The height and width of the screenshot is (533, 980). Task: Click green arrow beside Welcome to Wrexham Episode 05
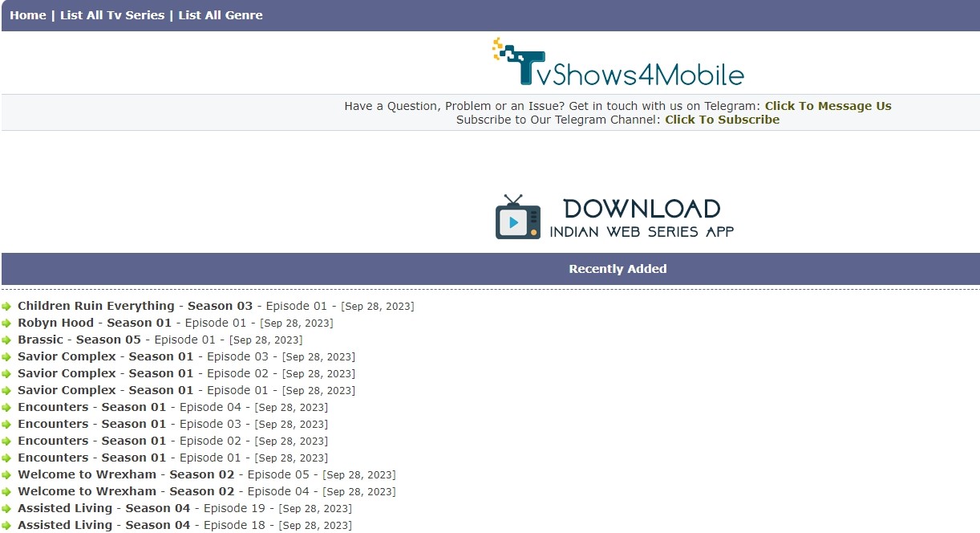tap(6, 475)
